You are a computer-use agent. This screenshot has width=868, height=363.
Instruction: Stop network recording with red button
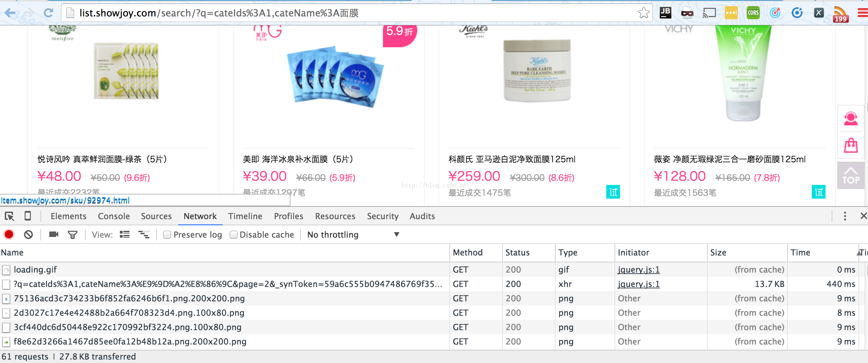[9, 235]
